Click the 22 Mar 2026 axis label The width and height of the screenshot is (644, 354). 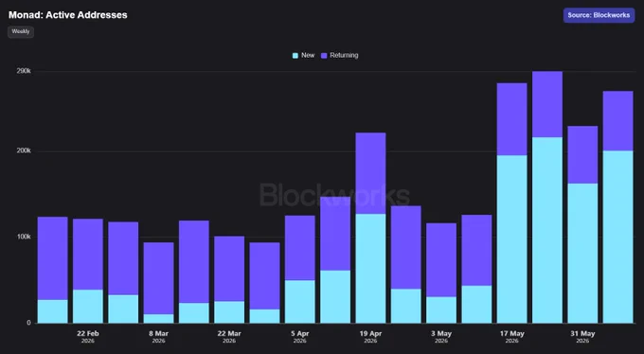pos(229,337)
